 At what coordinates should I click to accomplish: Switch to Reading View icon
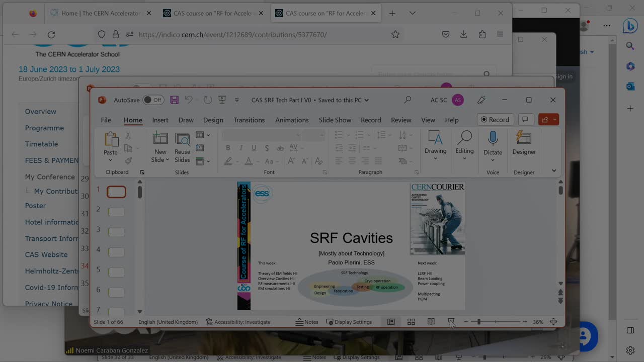coord(431,322)
